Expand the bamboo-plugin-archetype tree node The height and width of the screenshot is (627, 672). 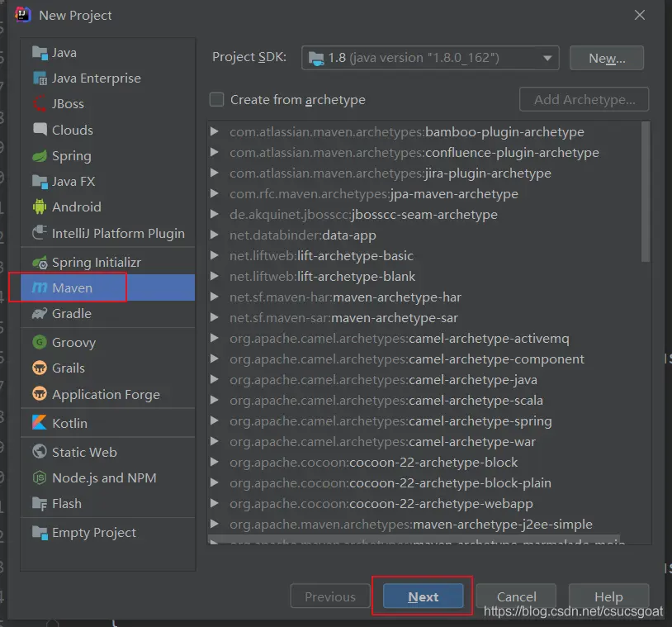coord(215,132)
